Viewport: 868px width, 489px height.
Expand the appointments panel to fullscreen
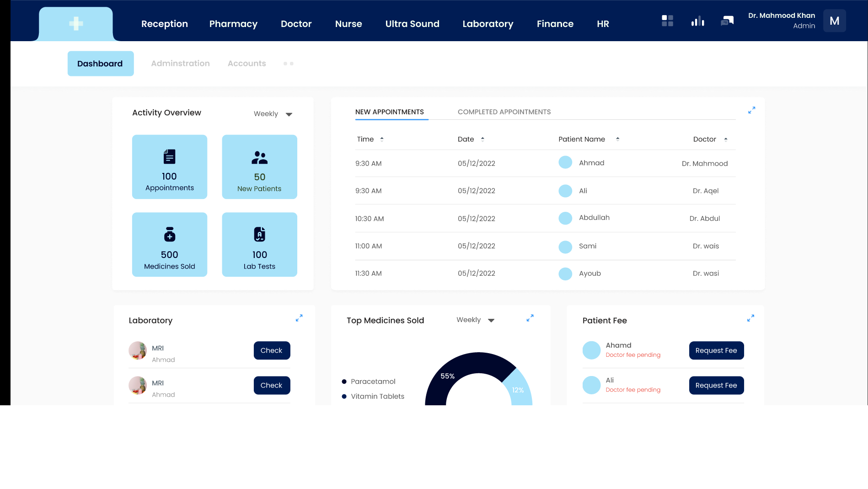tap(751, 110)
